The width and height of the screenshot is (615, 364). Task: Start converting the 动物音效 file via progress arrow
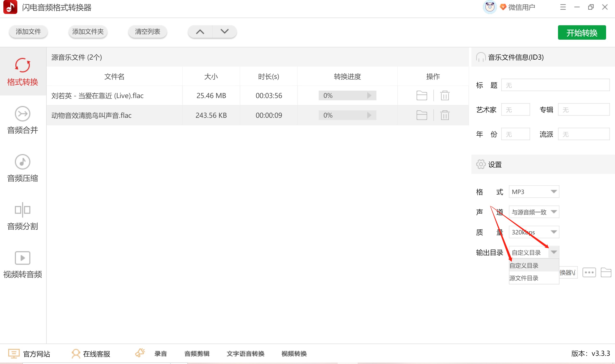pos(369,115)
